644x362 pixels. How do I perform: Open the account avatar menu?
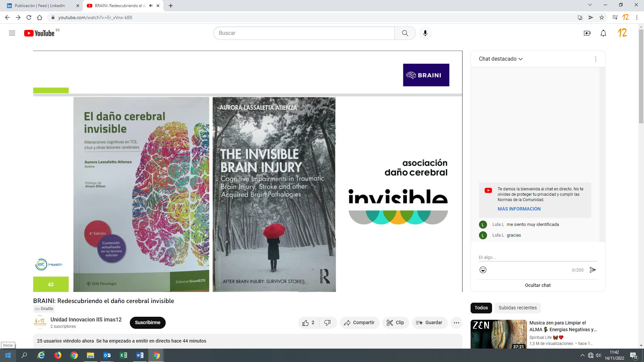[622, 33]
